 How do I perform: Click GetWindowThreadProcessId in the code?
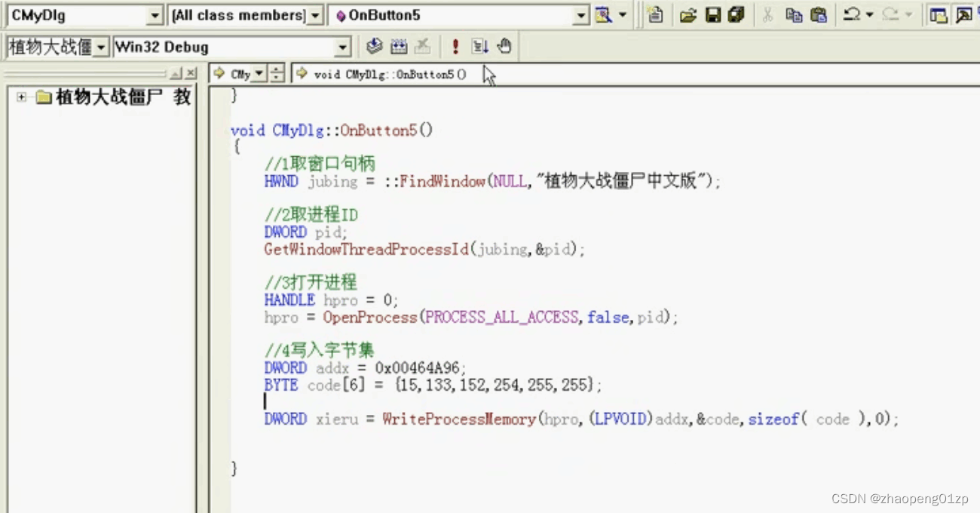[x=366, y=250]
